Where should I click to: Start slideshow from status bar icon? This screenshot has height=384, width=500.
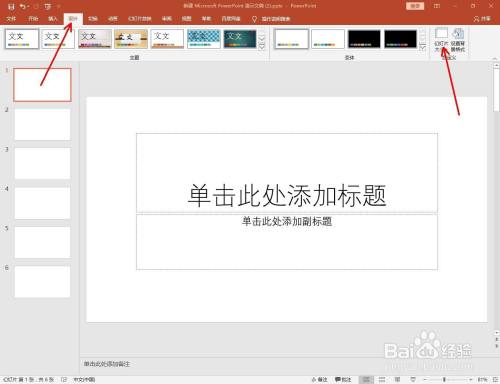[x=413, y=380]
